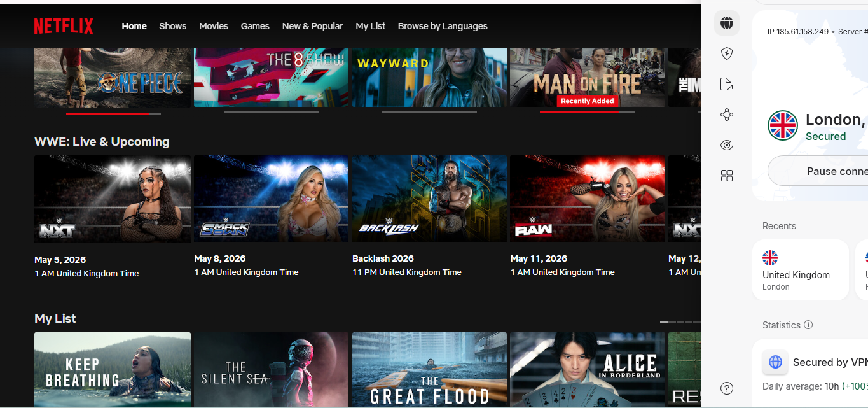Open the One Piece thumbnail

pyautogui.click(x=113, y=77)
